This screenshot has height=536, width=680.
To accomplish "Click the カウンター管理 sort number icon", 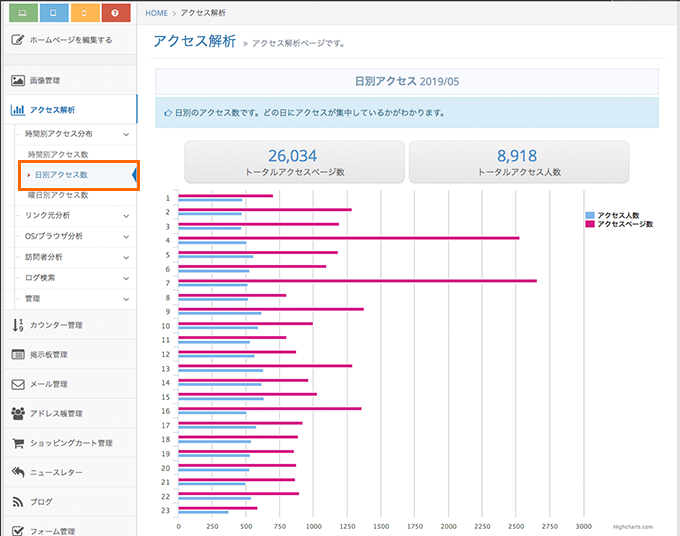I will click(18, 325).
